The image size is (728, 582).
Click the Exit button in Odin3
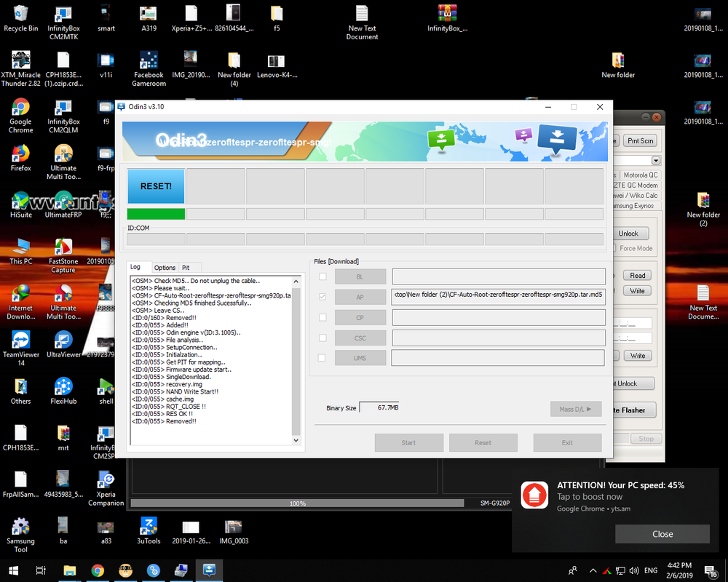[x=567, y=443]
